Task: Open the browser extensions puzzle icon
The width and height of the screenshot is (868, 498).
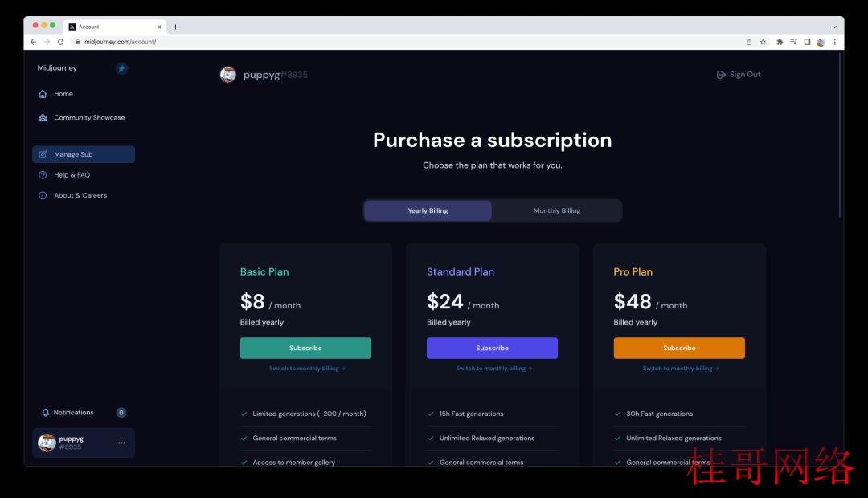Action: (x=780, y=42)
